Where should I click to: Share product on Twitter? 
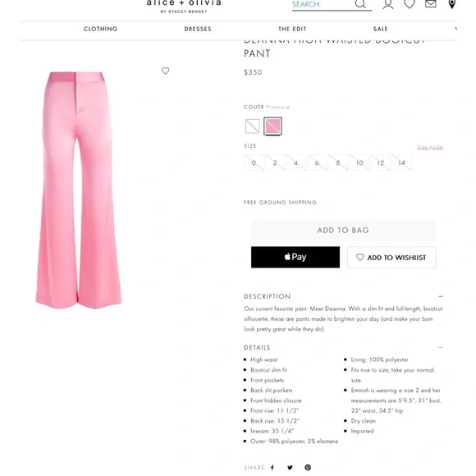point(290,468)
